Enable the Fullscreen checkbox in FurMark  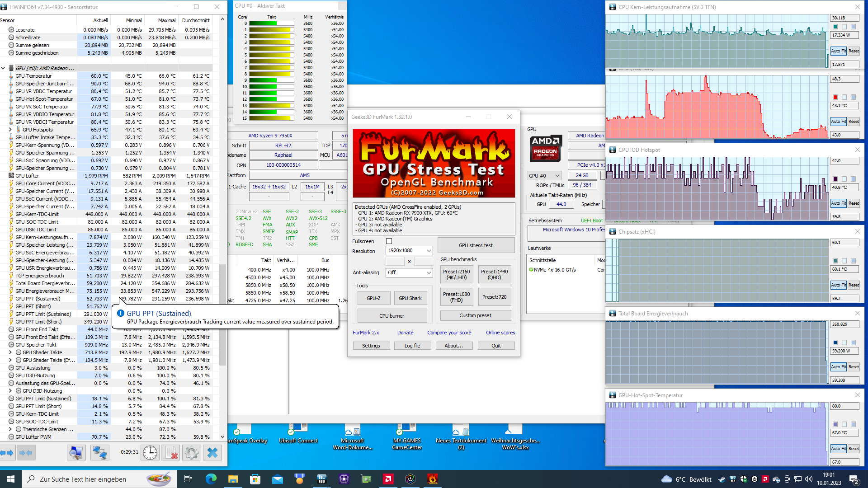pos(389,241)
